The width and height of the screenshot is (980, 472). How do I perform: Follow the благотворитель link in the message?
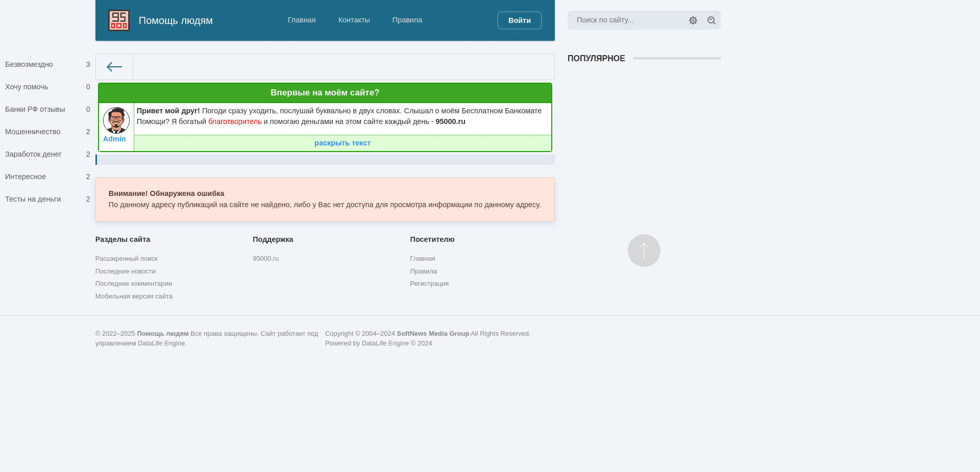coord(234,121)
